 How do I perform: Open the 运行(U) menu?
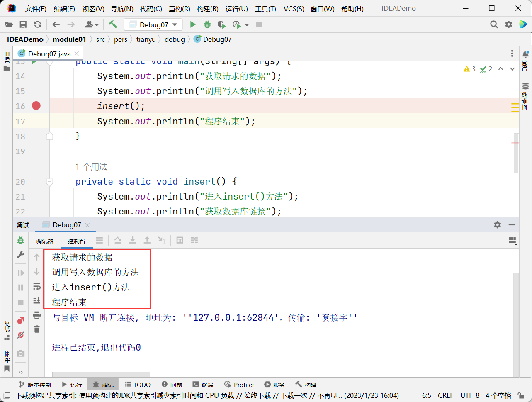(237, 9)
